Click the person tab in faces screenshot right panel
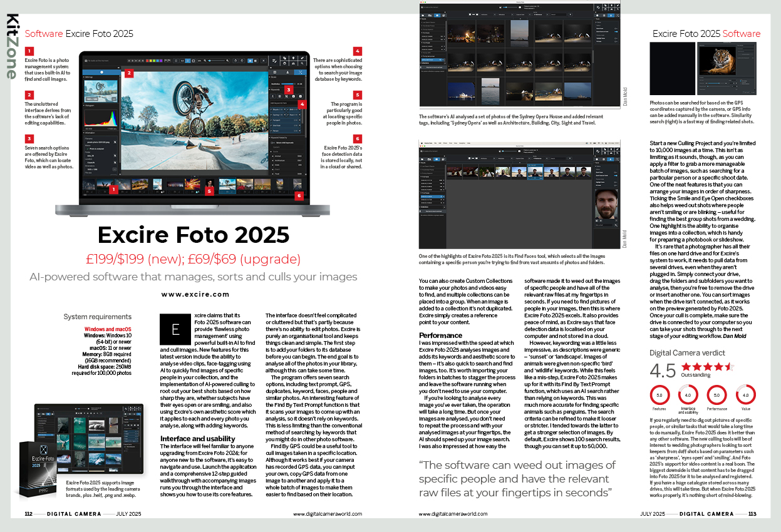 [x=611, y=159]
